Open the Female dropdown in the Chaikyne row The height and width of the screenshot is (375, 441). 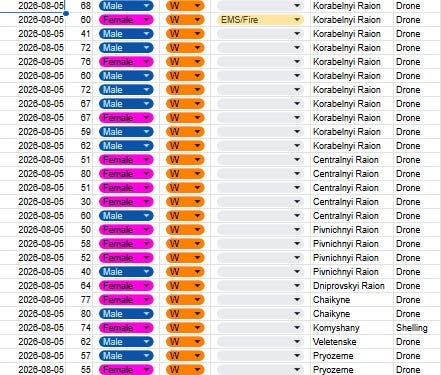point(126,300)
